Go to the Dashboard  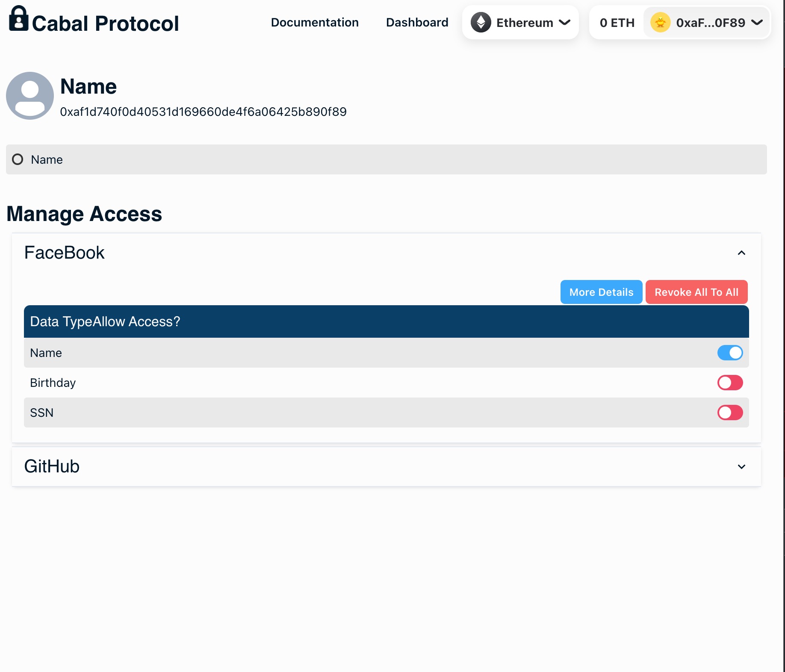[417, 22]
